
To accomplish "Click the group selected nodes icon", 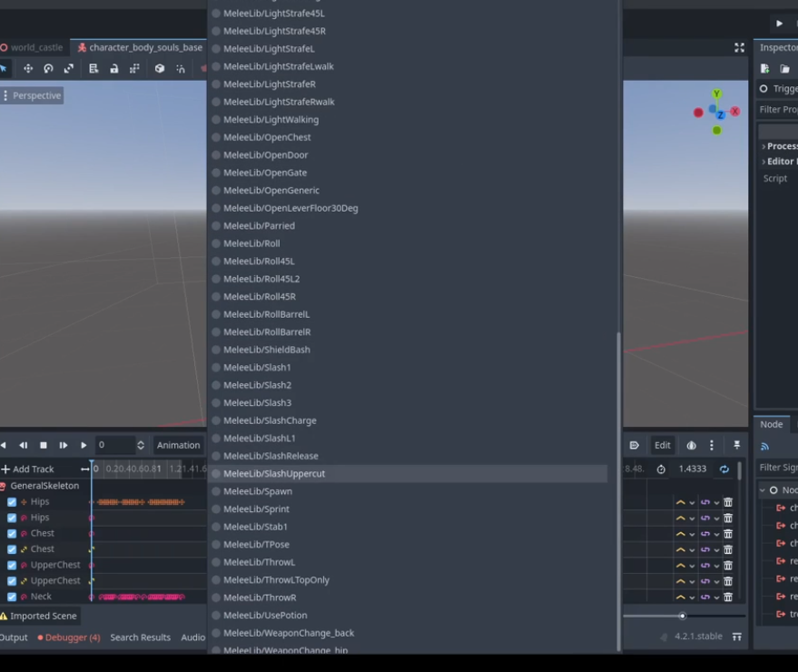I will (x=134, y=69).
